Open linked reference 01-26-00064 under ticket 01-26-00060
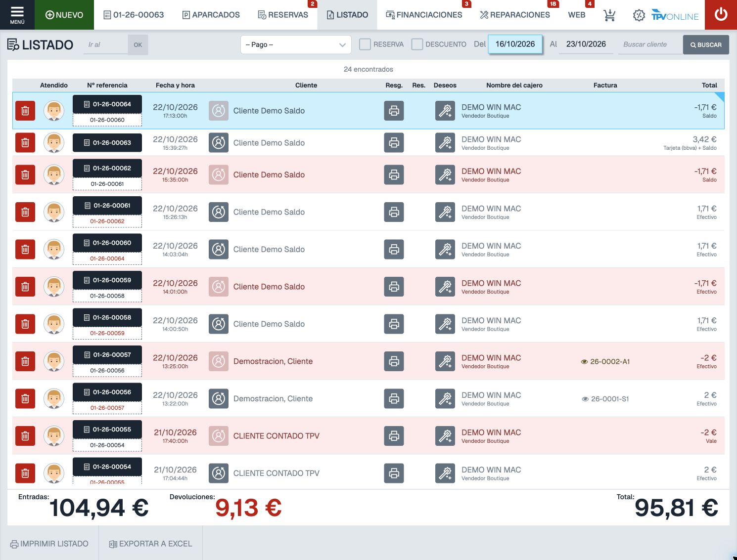This screenshot has height=560, width=737. coord(107,258)
